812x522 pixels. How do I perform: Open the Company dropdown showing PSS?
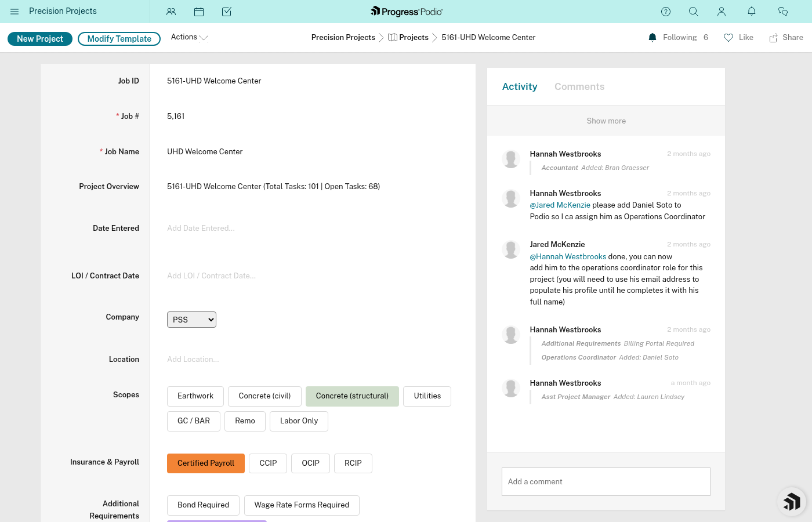tap(191, 320)
